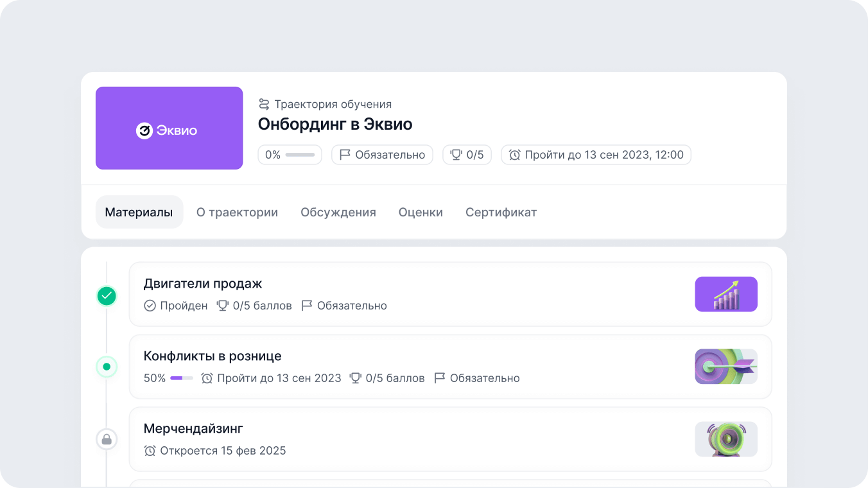Viewport: 868px width, 488px height.
Task: Open the Двигатели продаж course card
Action: coord(450,294)
